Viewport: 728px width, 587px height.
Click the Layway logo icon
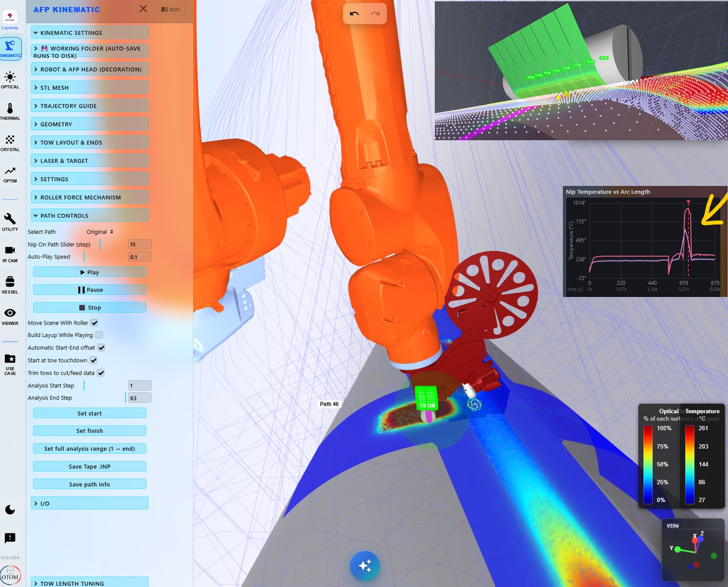[10, 17]
